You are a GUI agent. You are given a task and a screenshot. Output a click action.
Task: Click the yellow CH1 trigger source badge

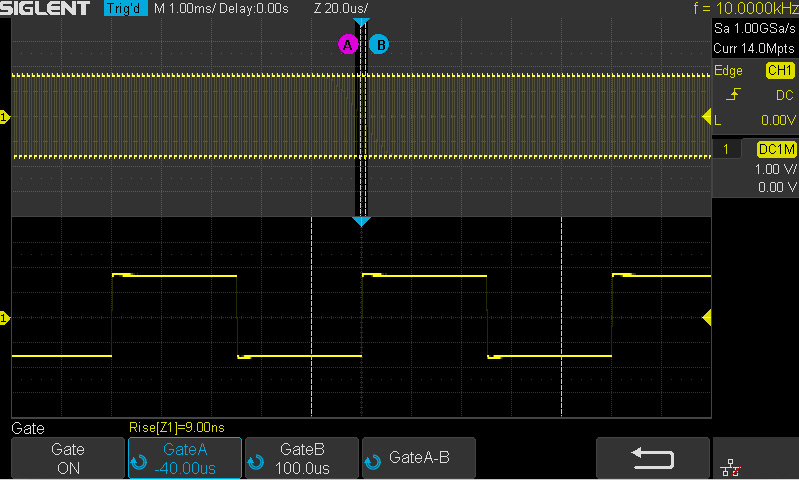coord(779,71)
